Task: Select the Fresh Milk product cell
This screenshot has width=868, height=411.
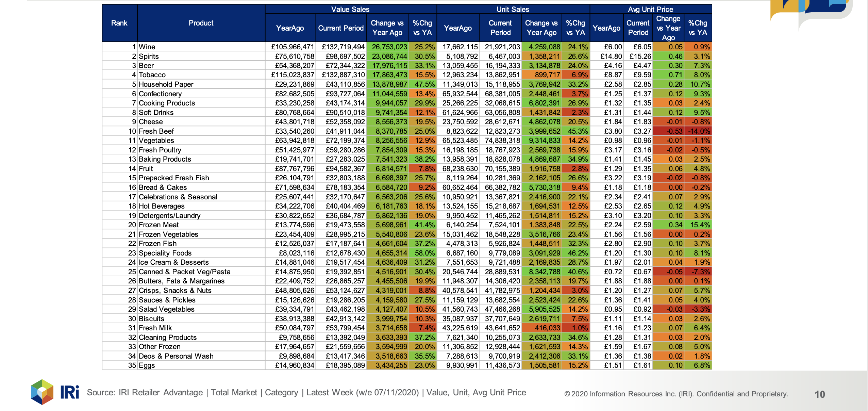Action: pos(201,328)
